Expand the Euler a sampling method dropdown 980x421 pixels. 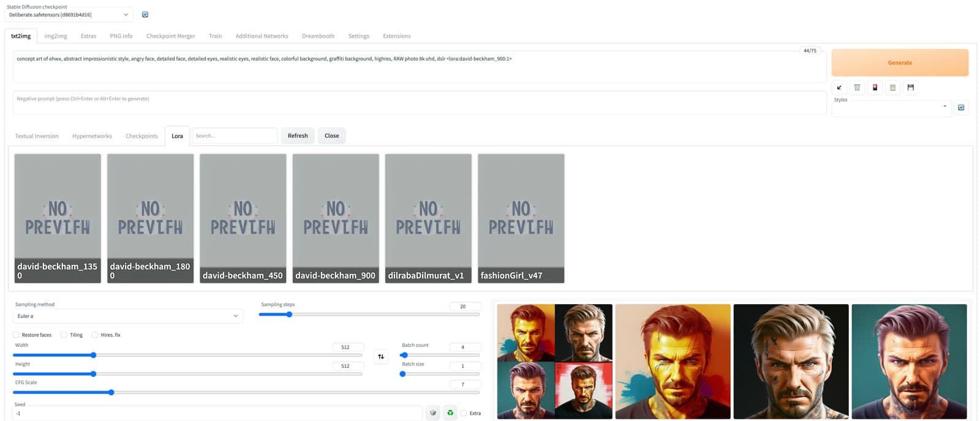point(127,316)
